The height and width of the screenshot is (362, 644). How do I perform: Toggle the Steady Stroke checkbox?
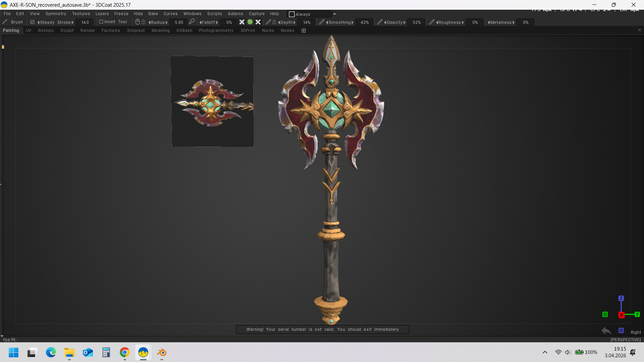coord(32,22)
